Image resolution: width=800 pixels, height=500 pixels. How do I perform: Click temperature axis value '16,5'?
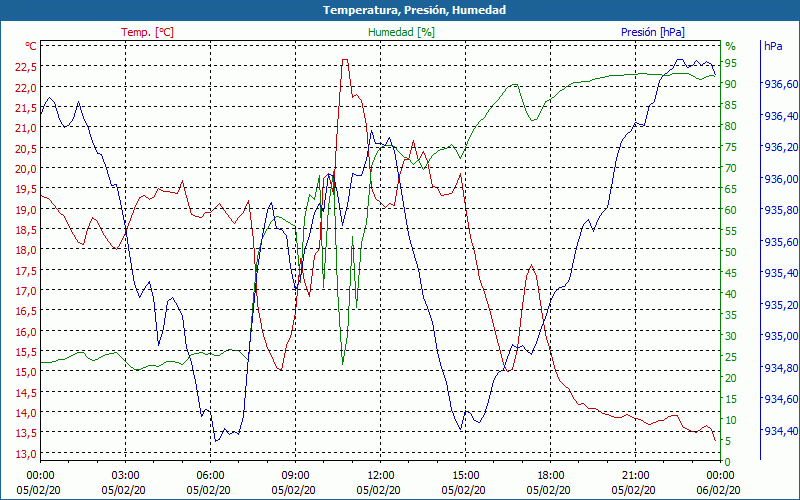pos(27,311)
